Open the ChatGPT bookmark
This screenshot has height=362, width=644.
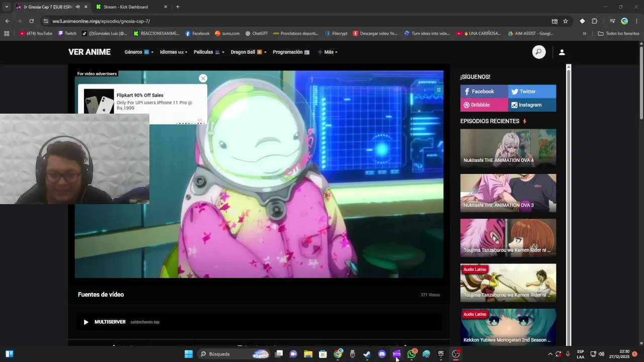[x=257, y=34]
